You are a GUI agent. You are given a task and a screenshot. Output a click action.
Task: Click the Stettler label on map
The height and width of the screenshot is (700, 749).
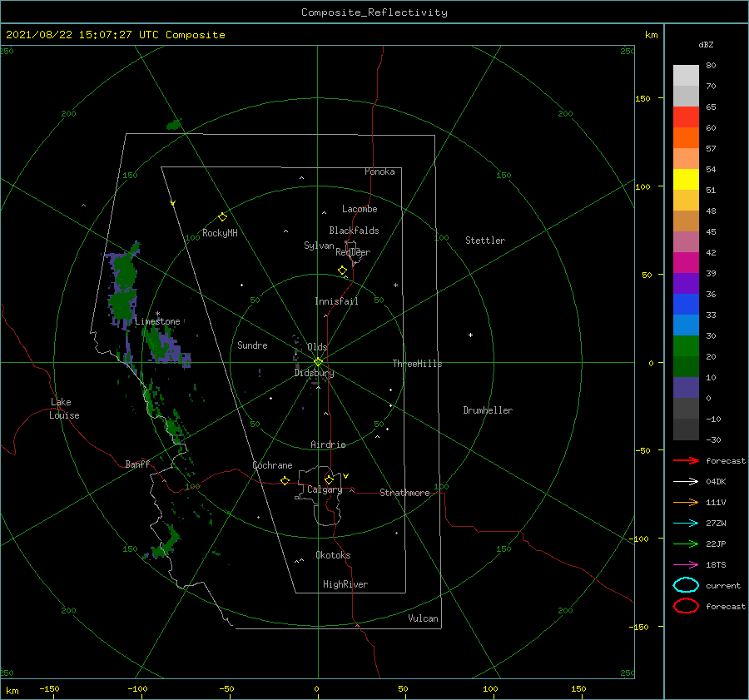coord(485,241)
